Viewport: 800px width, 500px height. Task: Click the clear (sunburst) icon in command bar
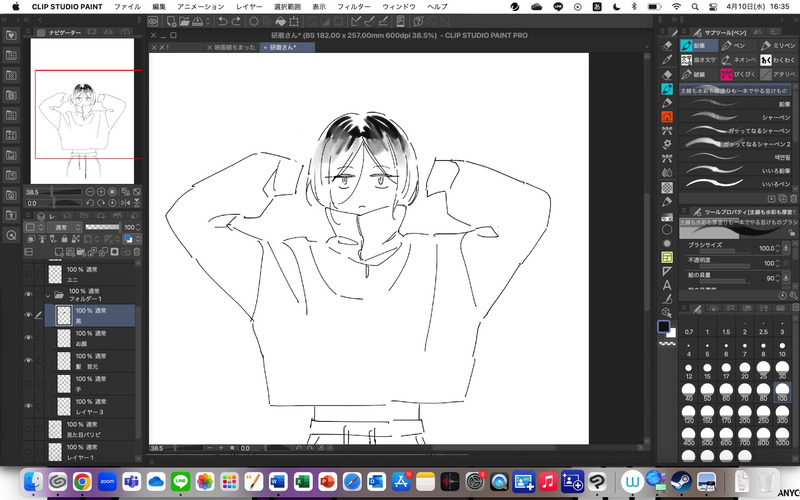click(254, 21)
